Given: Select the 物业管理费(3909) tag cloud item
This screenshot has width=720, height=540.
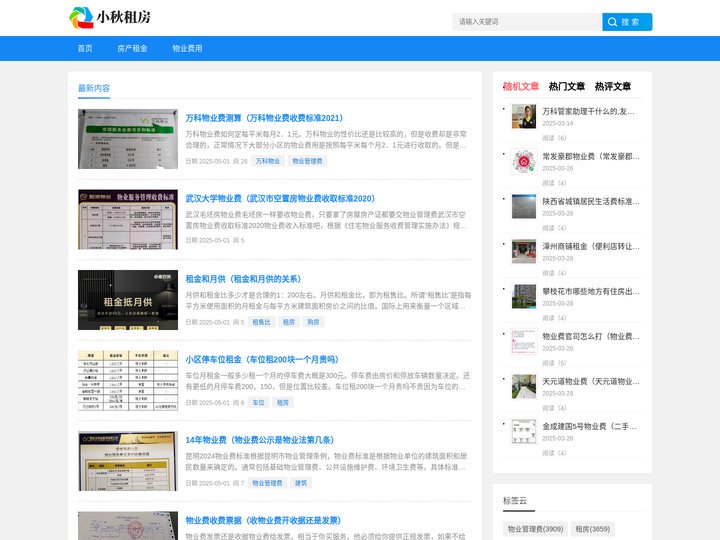Looking at the screenshot, I should [535, 529].
